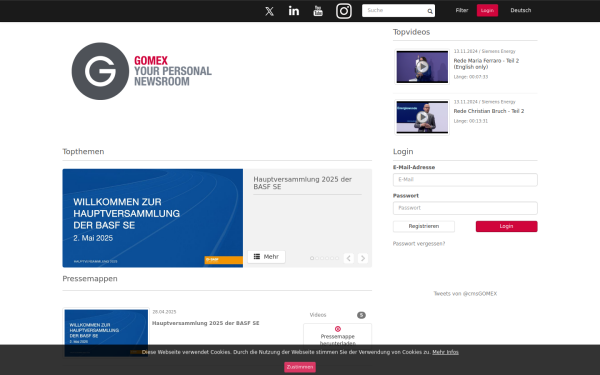Select the first carousel dot indicator
Image resolution: width=600 pixels, height=375 pixels.
pos(312,258)
